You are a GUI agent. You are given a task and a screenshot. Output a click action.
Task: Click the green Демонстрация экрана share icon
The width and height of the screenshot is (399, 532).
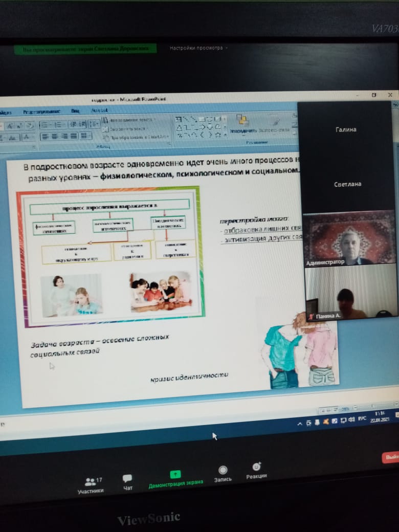[175, 475]
